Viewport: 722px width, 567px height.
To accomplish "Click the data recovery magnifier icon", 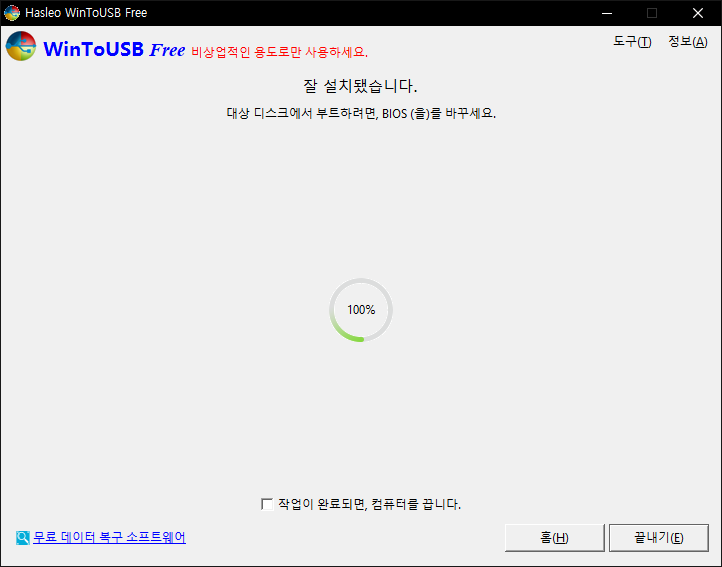I will [x=23, y=538].
